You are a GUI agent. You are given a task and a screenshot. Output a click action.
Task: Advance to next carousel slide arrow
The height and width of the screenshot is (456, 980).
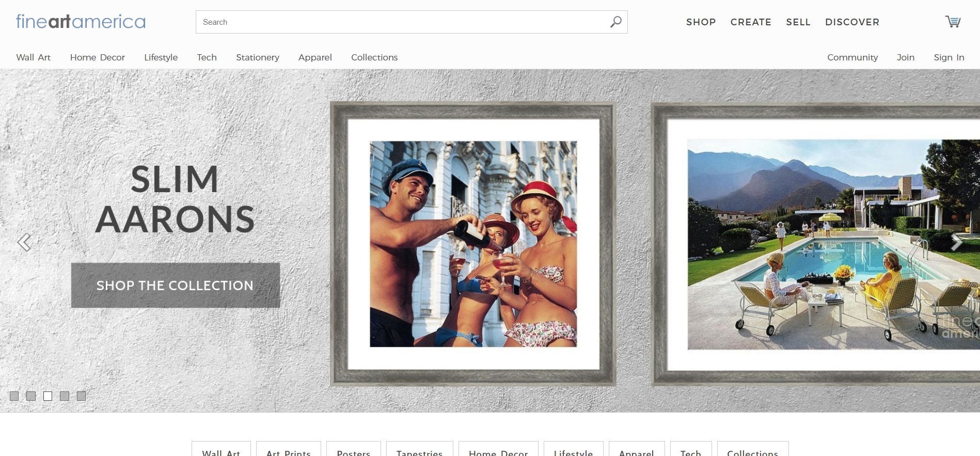[956, 242]
